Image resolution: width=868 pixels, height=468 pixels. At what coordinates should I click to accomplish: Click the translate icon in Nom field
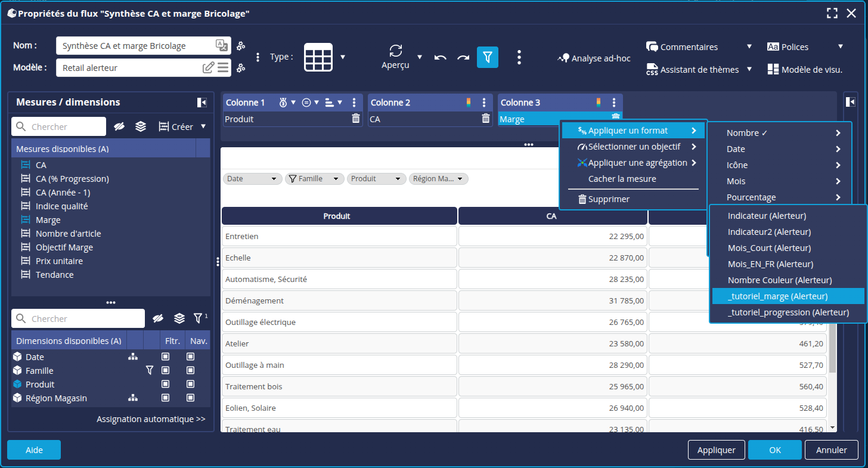point(221,45)
